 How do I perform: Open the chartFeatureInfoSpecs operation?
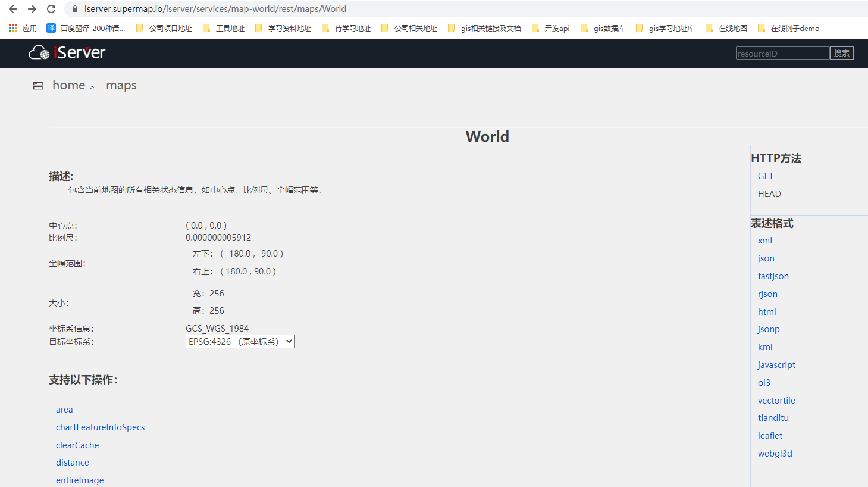pos(101,427)
